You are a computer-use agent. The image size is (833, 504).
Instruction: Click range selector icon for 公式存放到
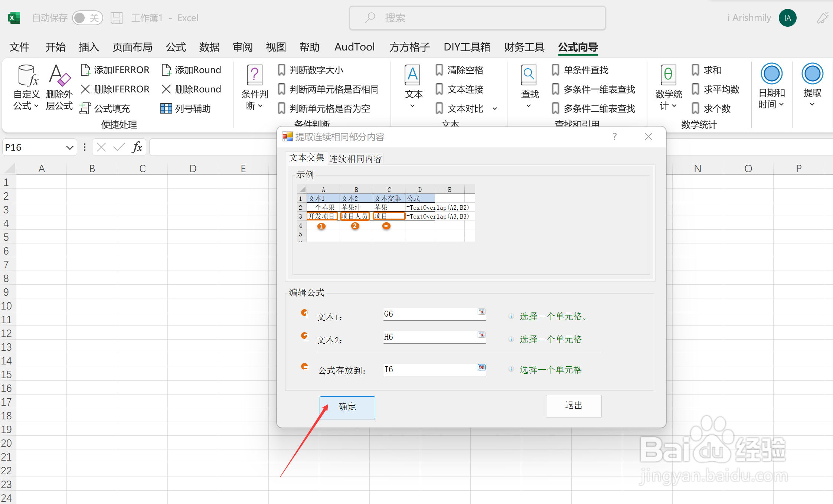(x=481, y=367)
